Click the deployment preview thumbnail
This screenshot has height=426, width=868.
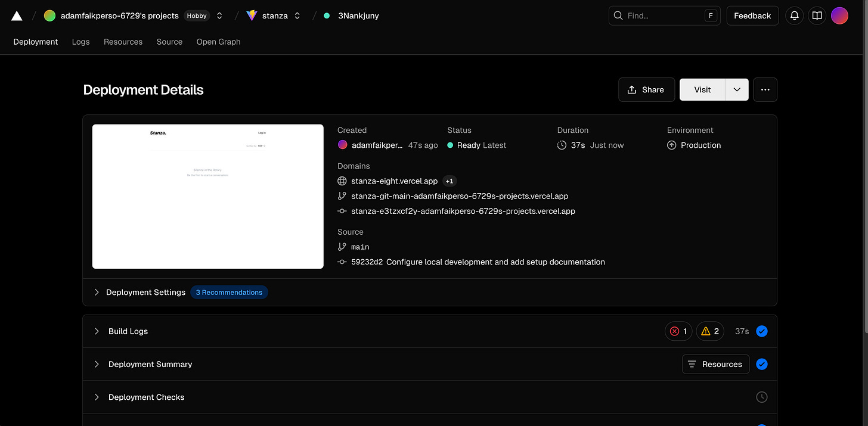207,196
